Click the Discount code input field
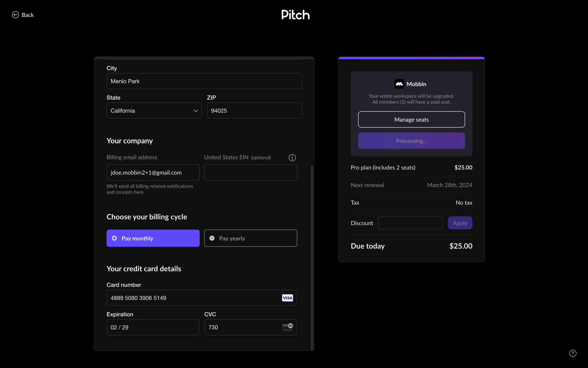Viewport: 588px width, 368px height. 410,223
